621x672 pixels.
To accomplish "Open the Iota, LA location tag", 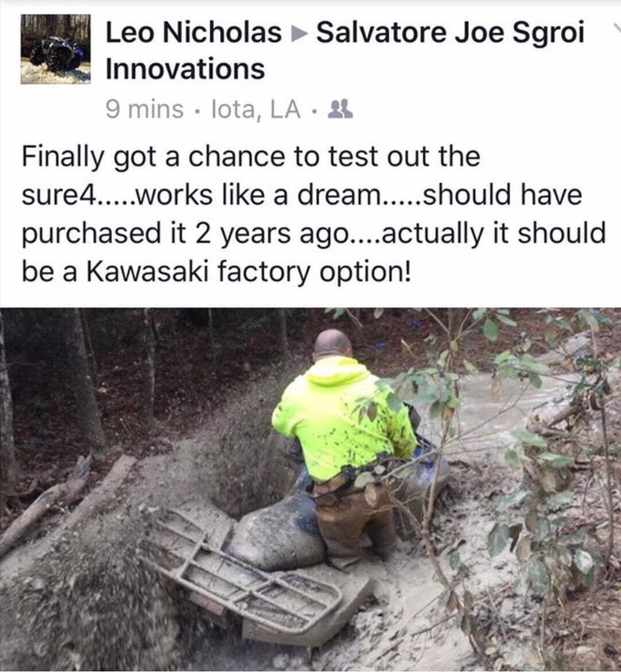I will coord(256,110).
